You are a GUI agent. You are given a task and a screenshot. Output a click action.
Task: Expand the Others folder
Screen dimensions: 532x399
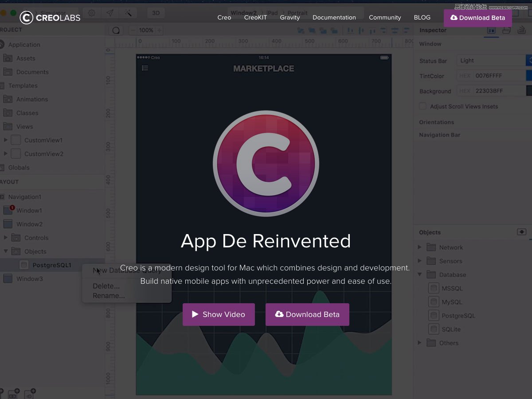[419, 343]
